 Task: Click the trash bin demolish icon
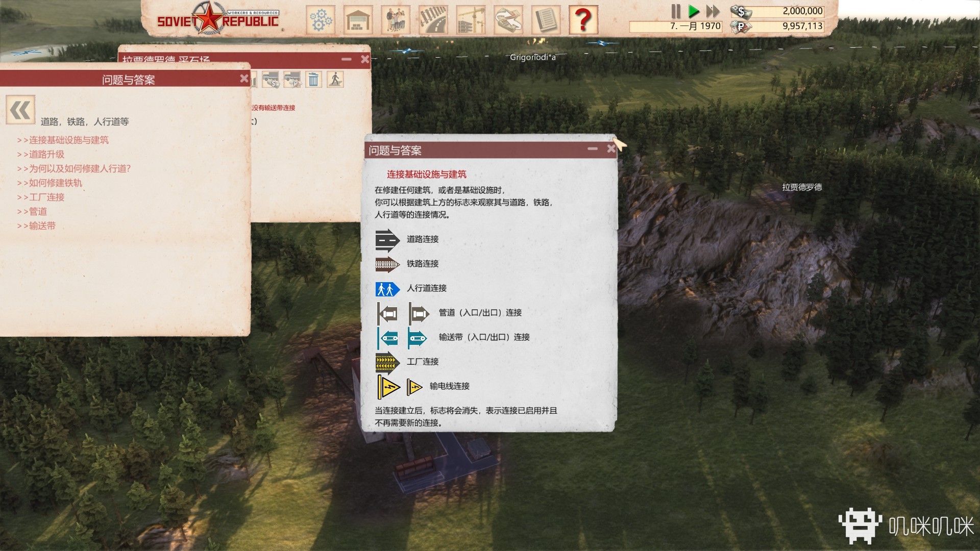(314, 80)
